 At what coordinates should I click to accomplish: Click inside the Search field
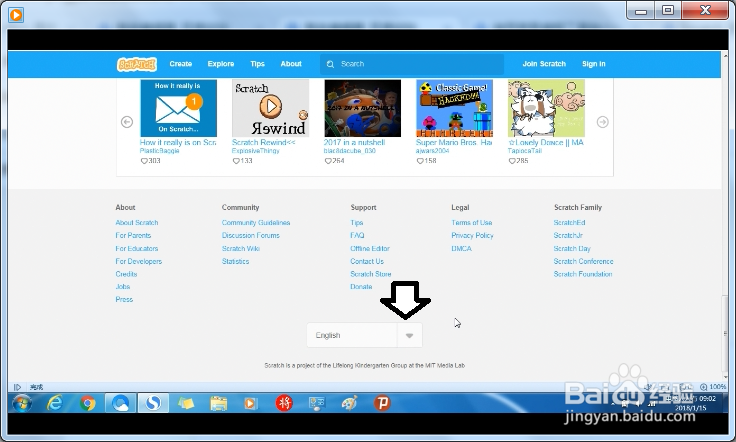tap(412, 64)
